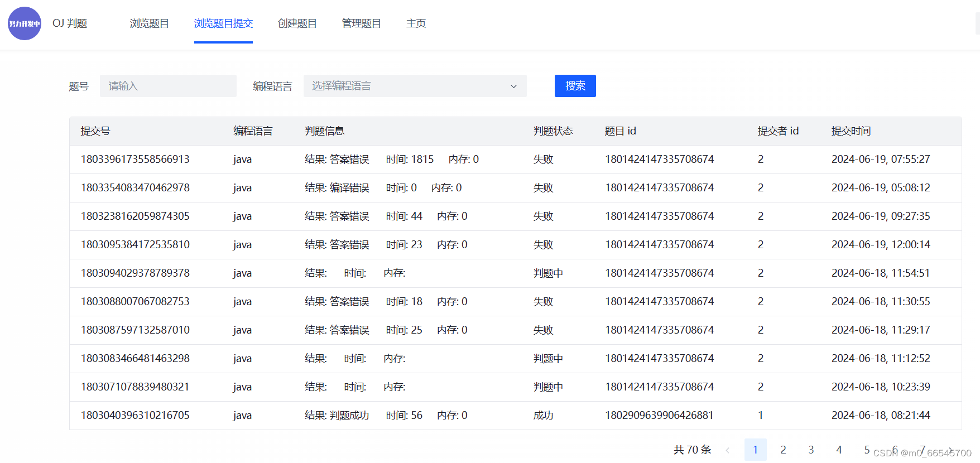Click the 提交号 column header
Screen dimensions: 980x463
tap(95, 131)
